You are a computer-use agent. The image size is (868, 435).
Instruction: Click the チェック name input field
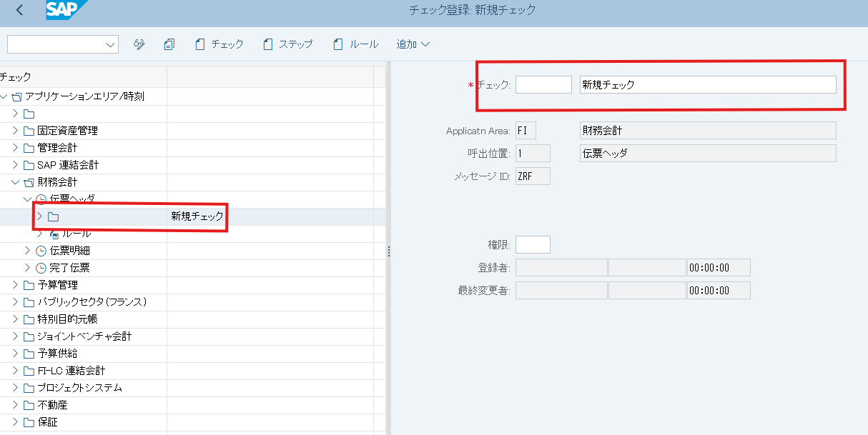click(x=543, y=84)
